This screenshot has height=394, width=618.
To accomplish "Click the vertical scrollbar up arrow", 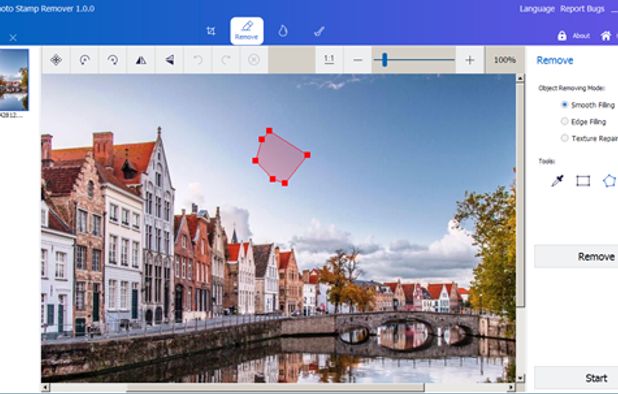I will click(520, 78).
